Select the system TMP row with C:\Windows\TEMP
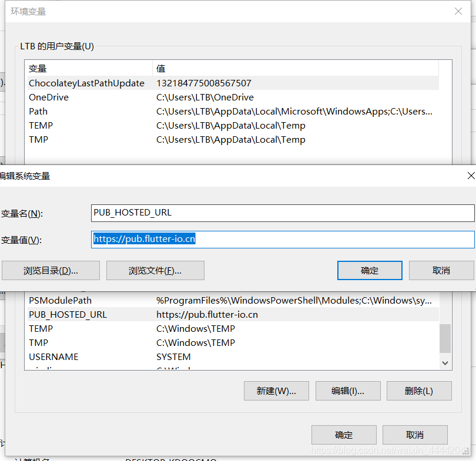 coord(233,343)
